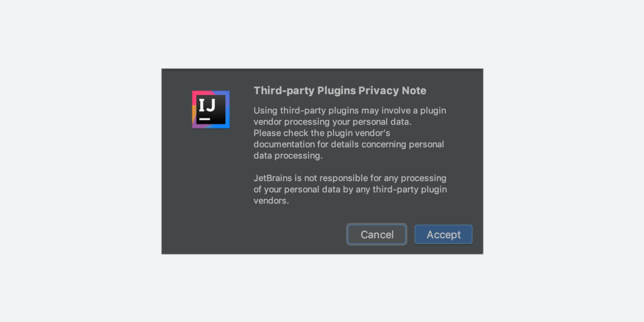Click the word 'Third-party' in the heading

284,91
